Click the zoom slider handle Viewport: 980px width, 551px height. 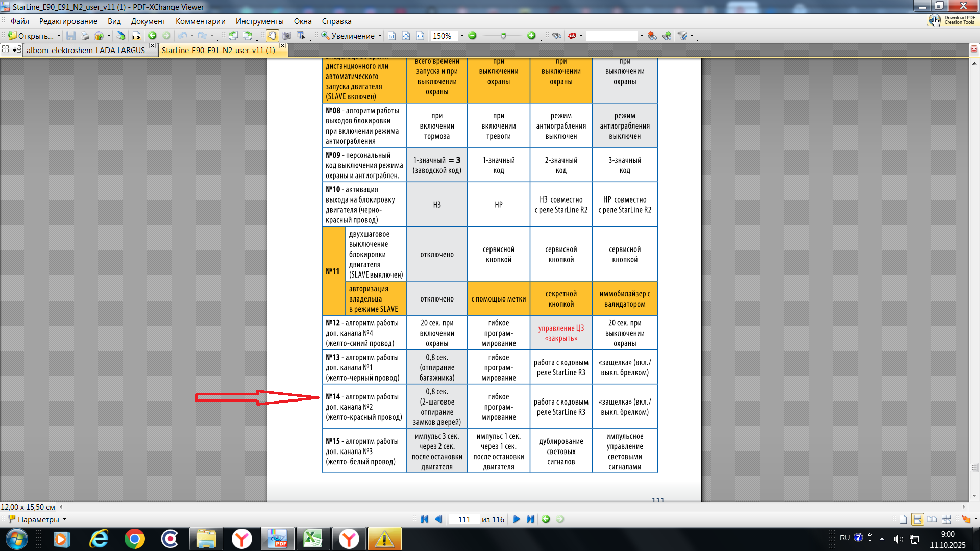coord(503,36)
